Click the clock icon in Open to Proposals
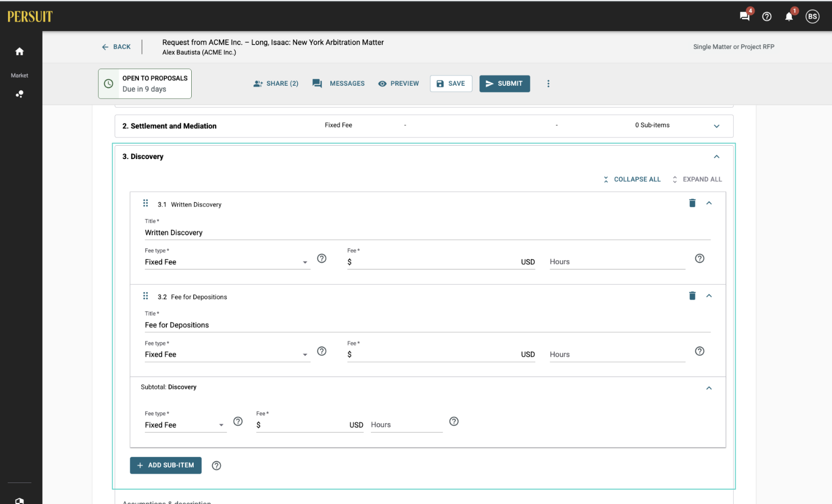This screenshot has width=832, height=504. 109,83
